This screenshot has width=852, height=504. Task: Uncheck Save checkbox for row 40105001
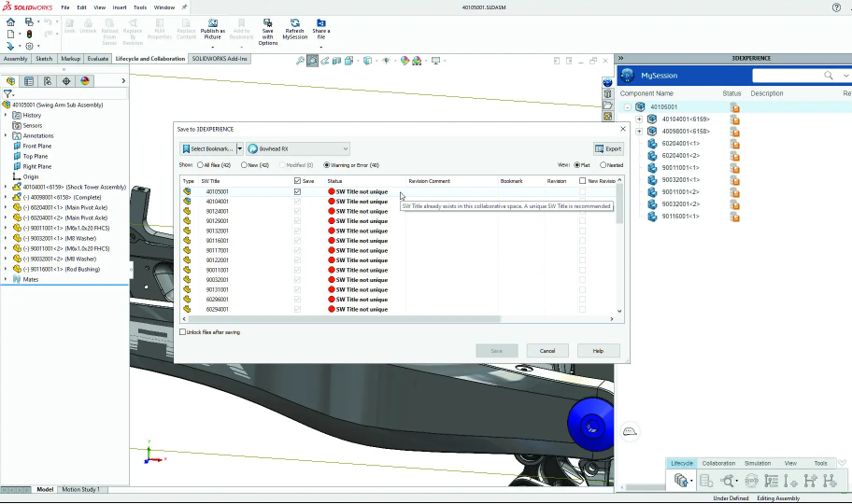tap(297, 191)
